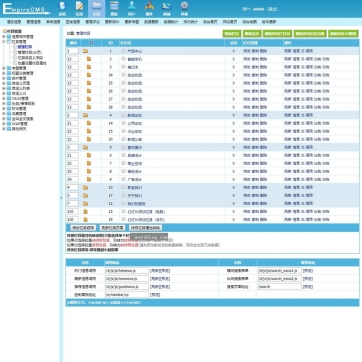
Task: Click the sidebar collapse handle
Action: [x=61, y=198]
